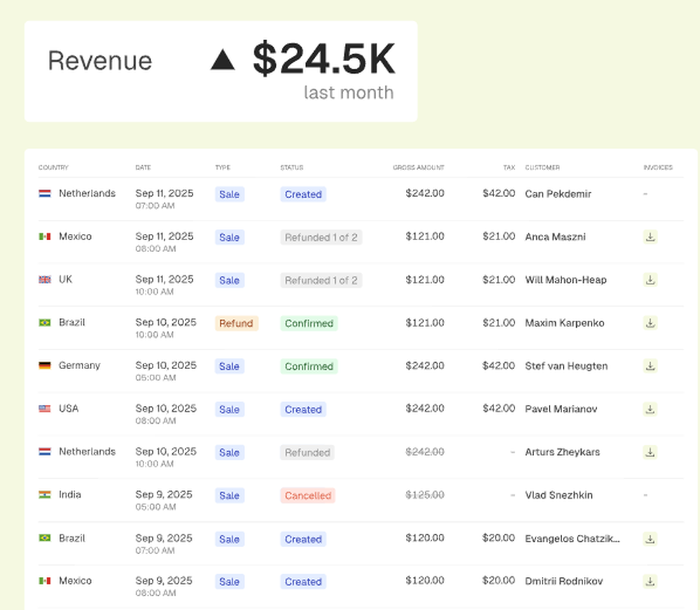Image resolution: width=700 pixels, height=610 pixels.
Task: Download invoice for Will Mahon-Heap
Action: 650,280
